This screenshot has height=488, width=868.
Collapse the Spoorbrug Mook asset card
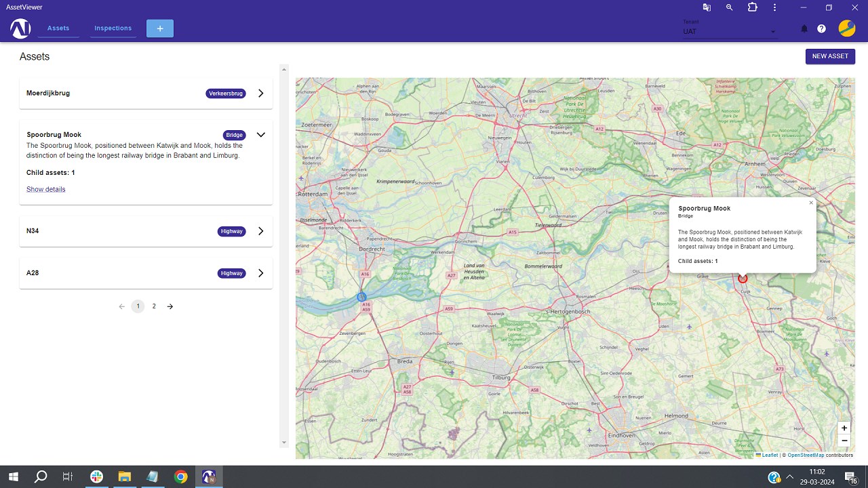tap(260, 135)
